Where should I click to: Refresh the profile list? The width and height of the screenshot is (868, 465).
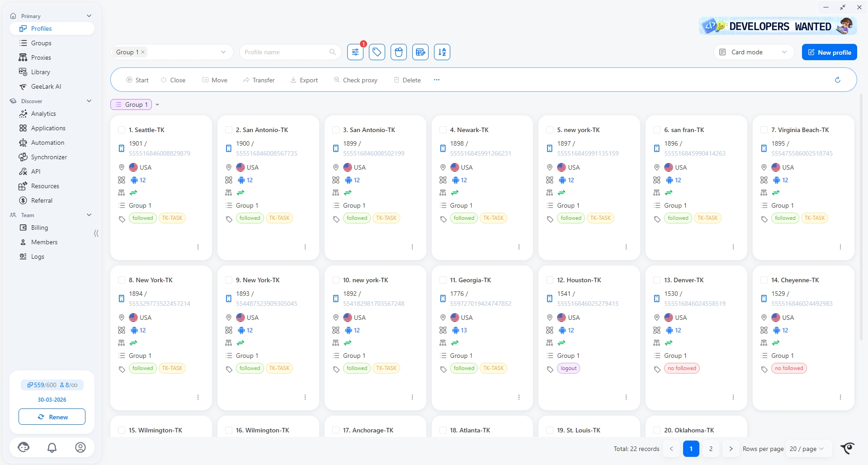(838, 80)
